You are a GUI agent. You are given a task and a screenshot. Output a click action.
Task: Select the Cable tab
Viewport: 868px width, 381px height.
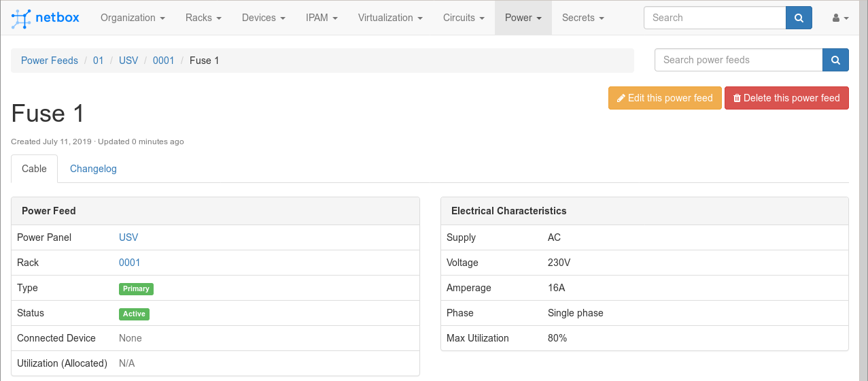34,169
